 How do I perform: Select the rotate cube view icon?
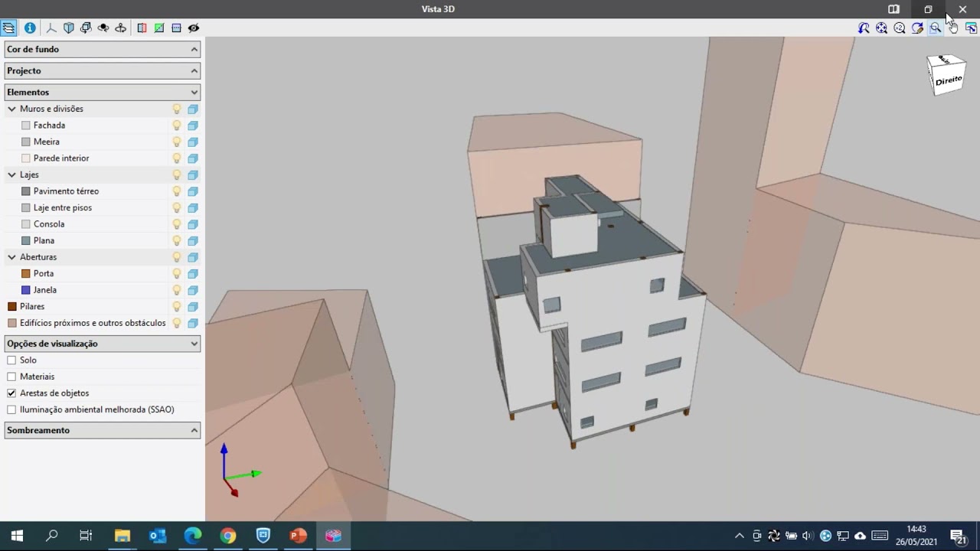86,28
